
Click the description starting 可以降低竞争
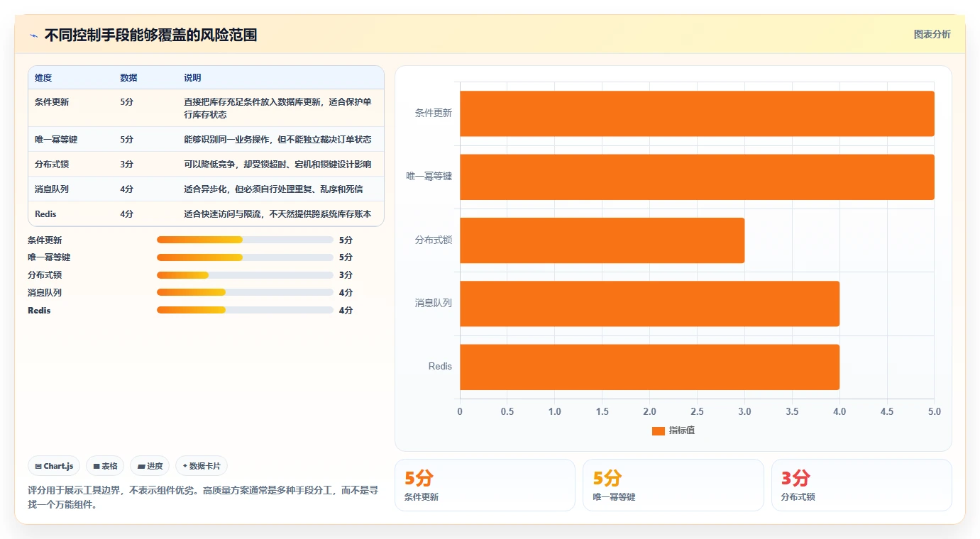[x=277, y=164]
